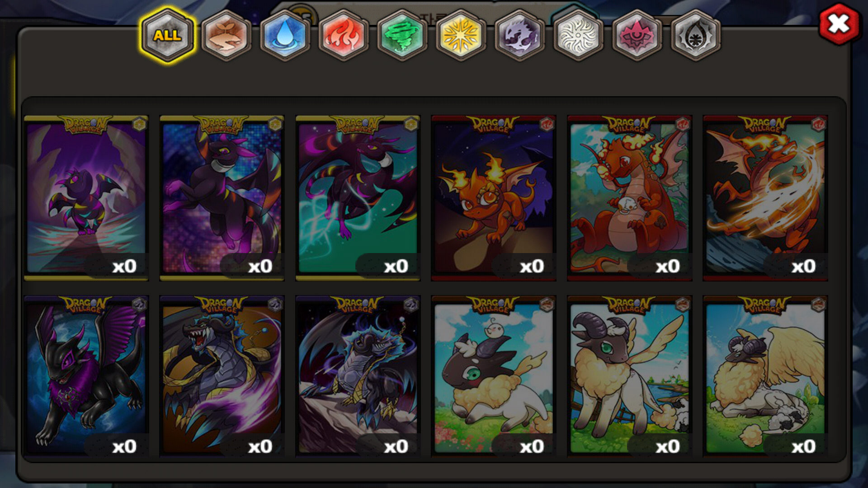Select the horned sheep dragon standing card
The height and width of the screenshot is (488, 868).
pos(630,376)
